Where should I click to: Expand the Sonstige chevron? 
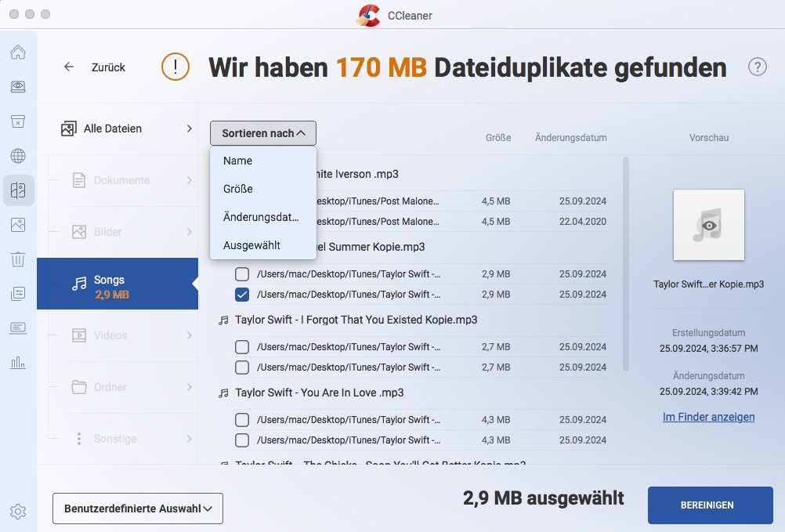pos(190,439)
